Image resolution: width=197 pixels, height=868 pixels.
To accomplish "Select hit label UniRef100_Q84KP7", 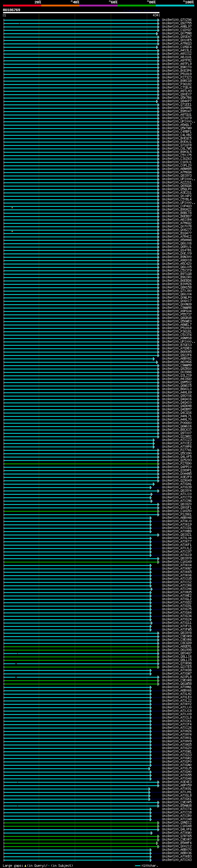I will coord(177,101).
